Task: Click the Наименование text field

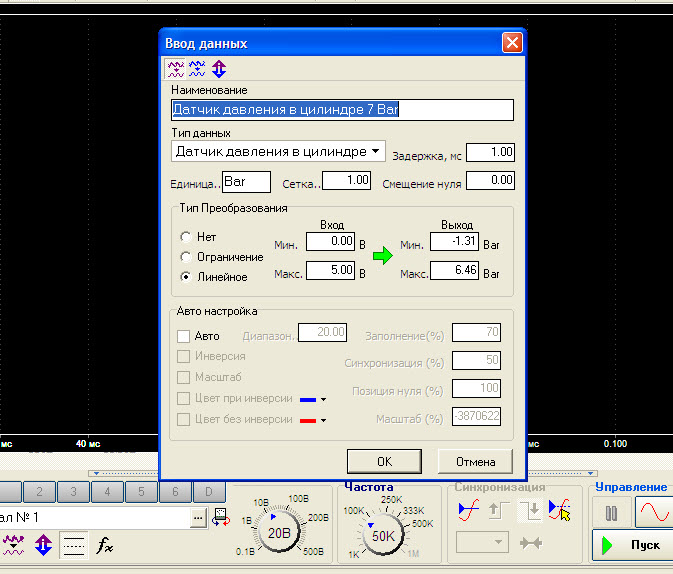Action: click(x=342, y=110)
